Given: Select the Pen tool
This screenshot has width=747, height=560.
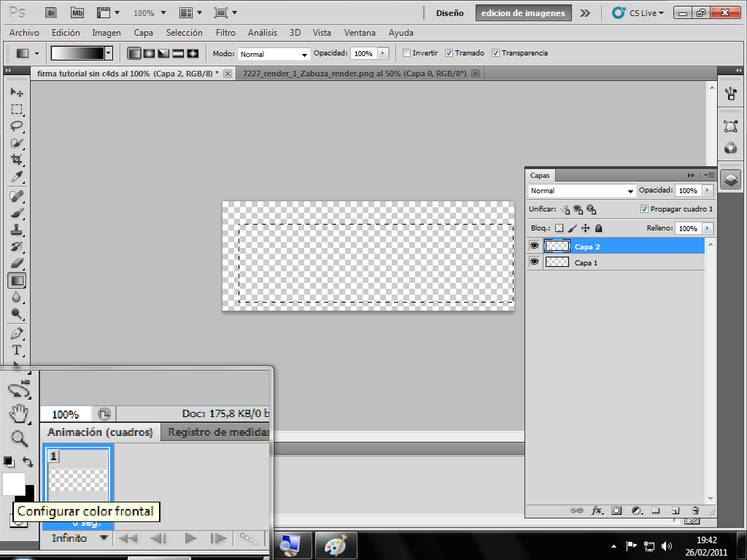Looking at the screenshot, I should coord(17,332).
